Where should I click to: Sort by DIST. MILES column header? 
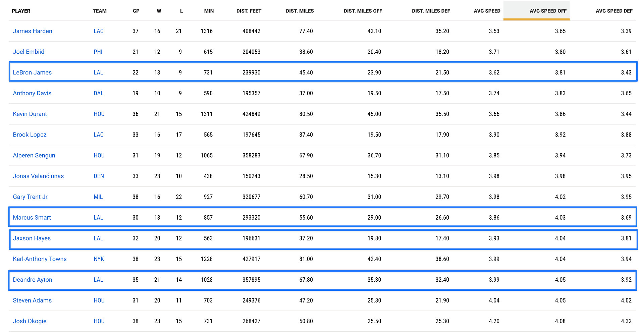click(300, 11)
